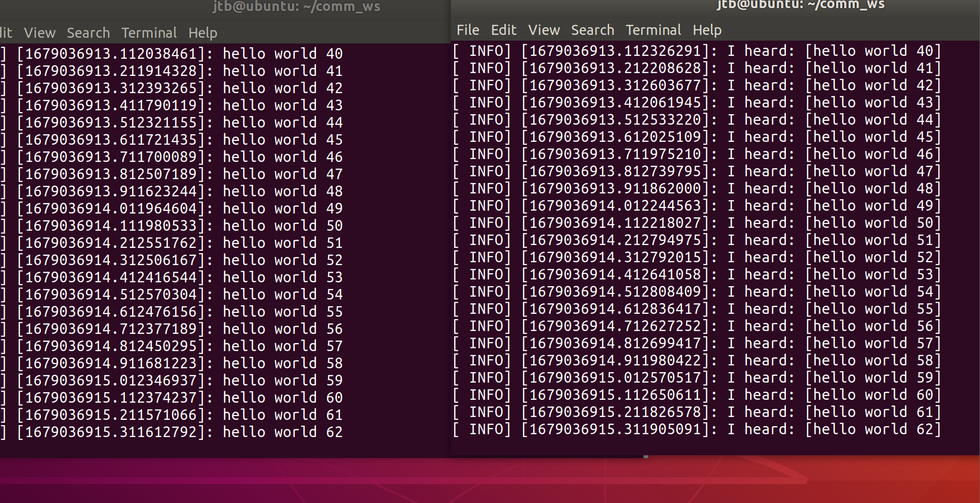Open Search menu in left terminal
Viewport: 980px width, 503px height.
pos(88,33)
